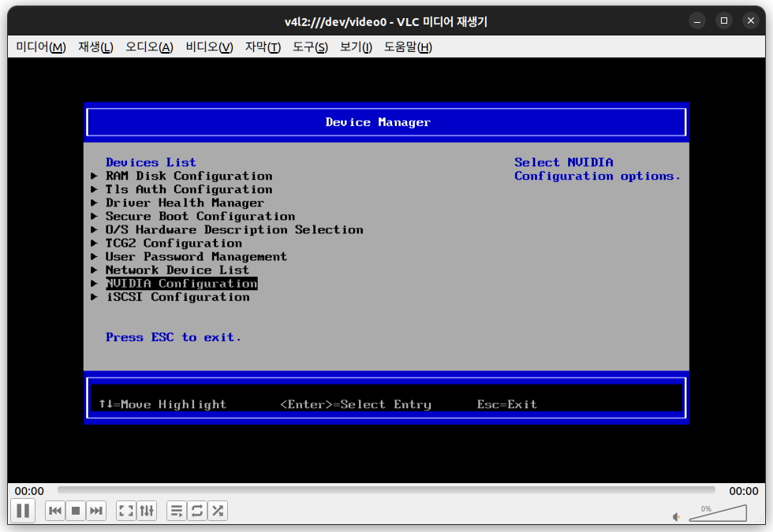Toggle loop repeat mode
Image resolution: width=773 pixels, height=532 pixels.
pos(197,511)
